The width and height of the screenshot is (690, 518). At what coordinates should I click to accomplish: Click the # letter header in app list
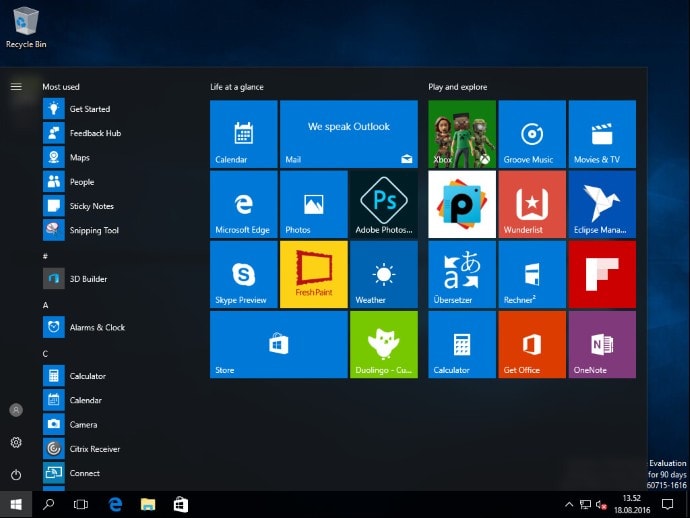pos(45,256)
